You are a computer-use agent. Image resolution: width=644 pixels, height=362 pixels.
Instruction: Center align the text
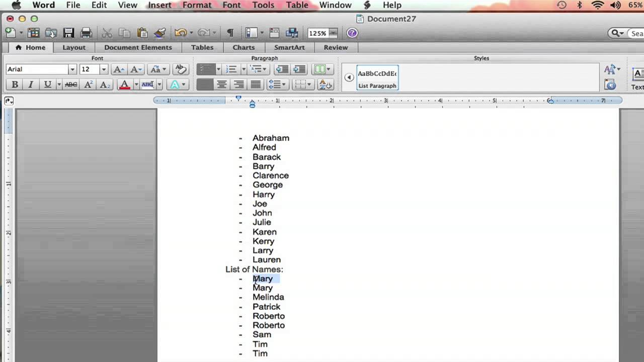point(221,84)
